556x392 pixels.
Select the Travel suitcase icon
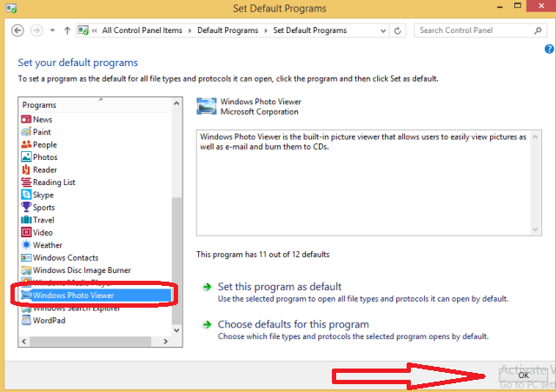(x=26, y=220)
